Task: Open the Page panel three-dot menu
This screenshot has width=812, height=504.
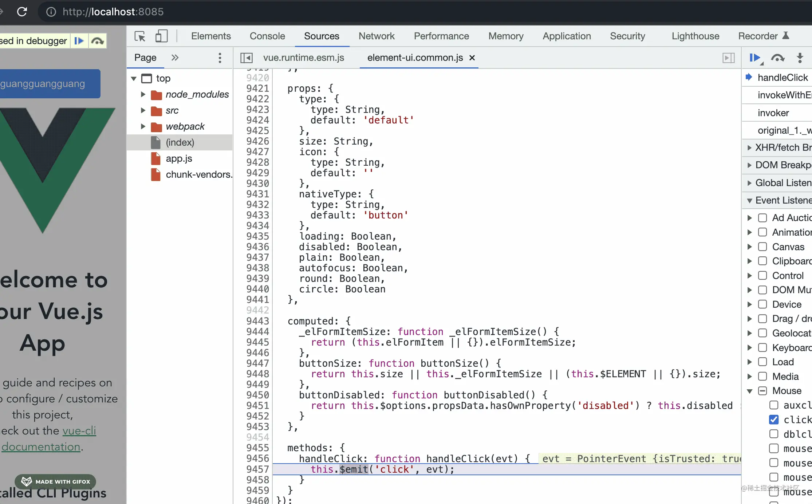Action: click(x=220, y=58)
